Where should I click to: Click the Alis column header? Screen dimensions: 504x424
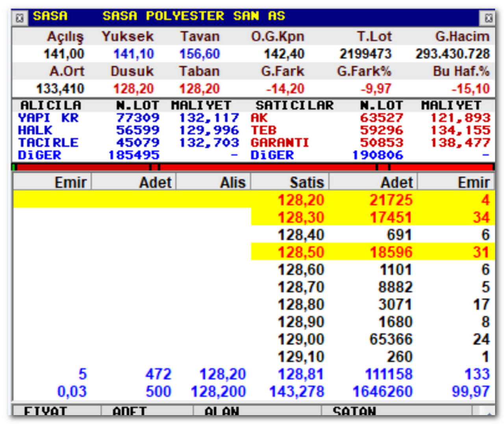tap(213, 182)
